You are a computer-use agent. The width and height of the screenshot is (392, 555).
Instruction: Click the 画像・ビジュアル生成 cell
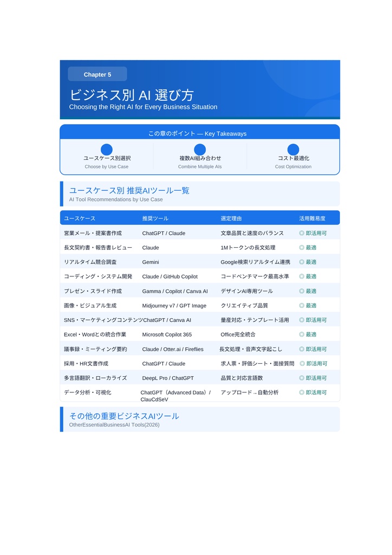coord(90,306)
